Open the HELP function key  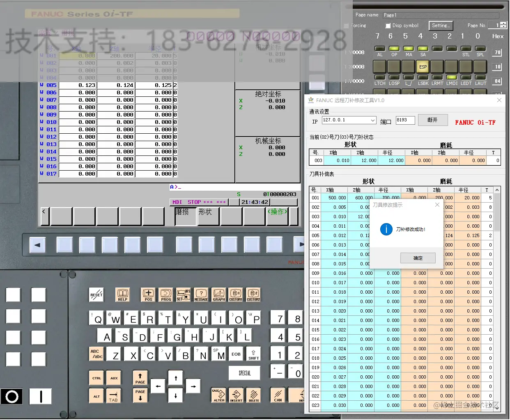(123, 294)
